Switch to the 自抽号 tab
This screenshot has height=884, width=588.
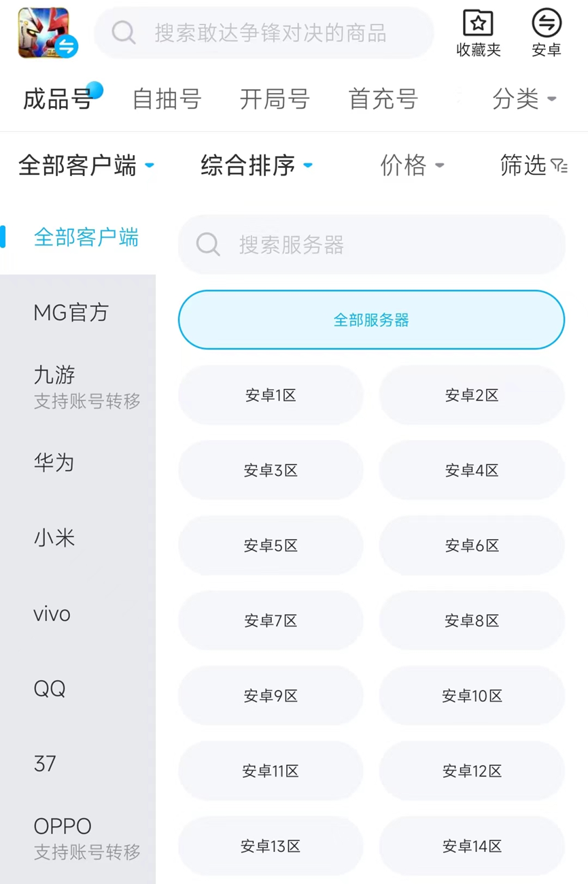[167, 99]
